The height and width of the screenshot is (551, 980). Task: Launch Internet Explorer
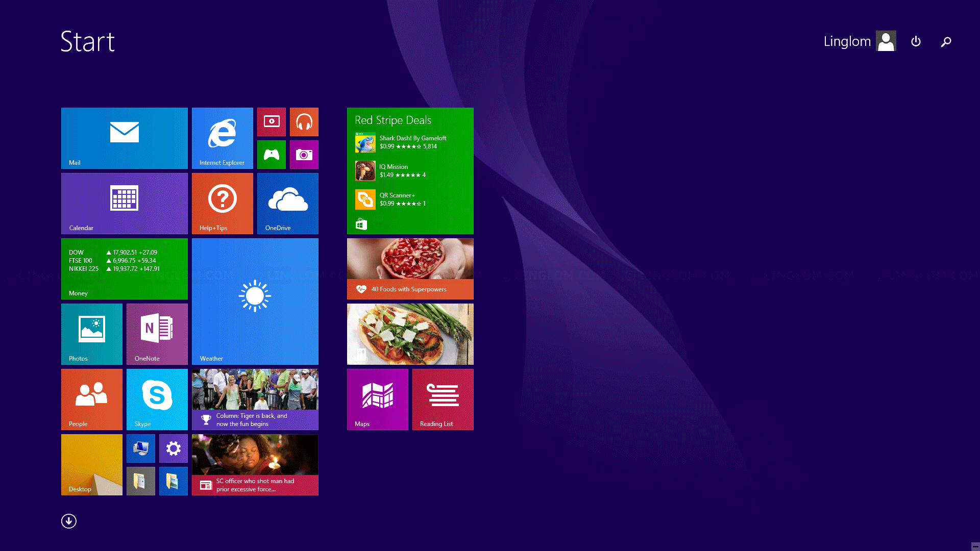[x=222, y=138]
